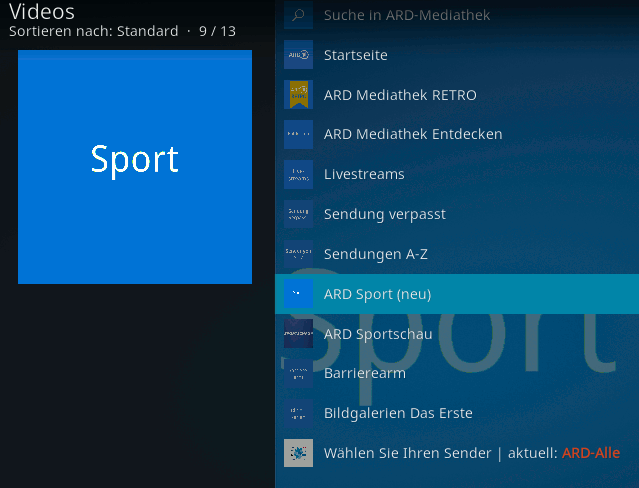Select ARD Mediathek RETRO

coord(457,95)
